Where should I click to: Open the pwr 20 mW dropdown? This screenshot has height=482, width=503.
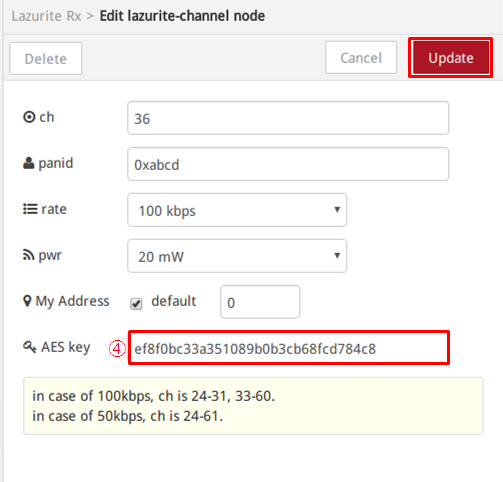pos(237,256)
